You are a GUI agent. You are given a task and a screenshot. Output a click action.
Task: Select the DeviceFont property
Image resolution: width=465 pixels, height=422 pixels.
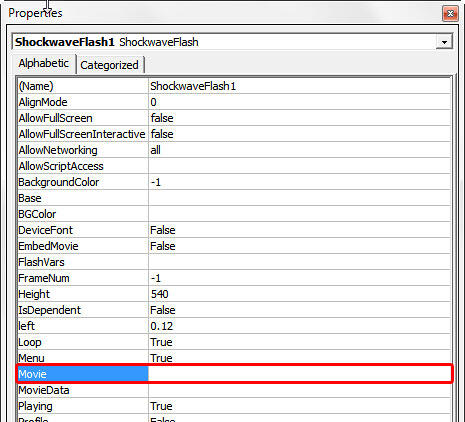(x=83, y=230)
